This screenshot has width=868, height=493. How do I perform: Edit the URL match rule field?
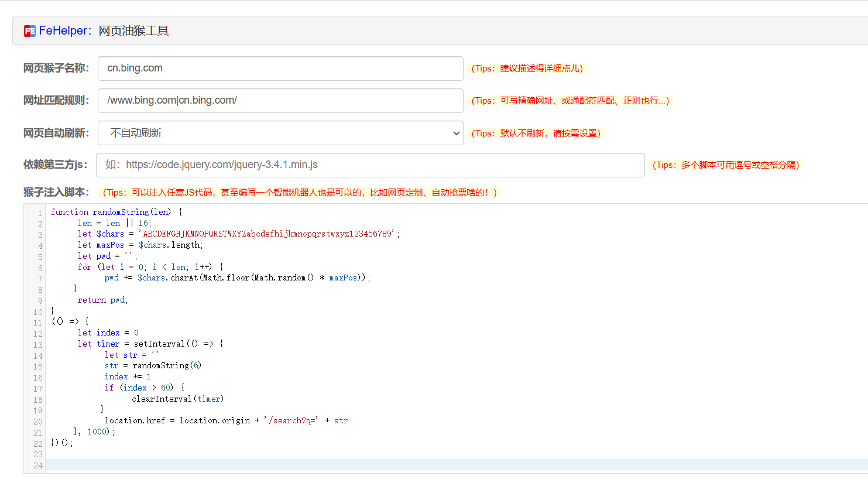click(x=280, y=101)
